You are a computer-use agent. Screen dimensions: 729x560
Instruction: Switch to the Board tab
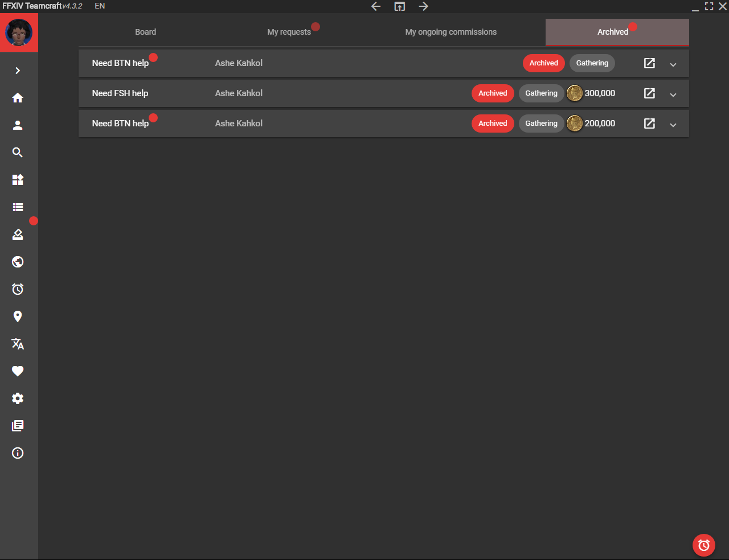click(x=145, y=32)
